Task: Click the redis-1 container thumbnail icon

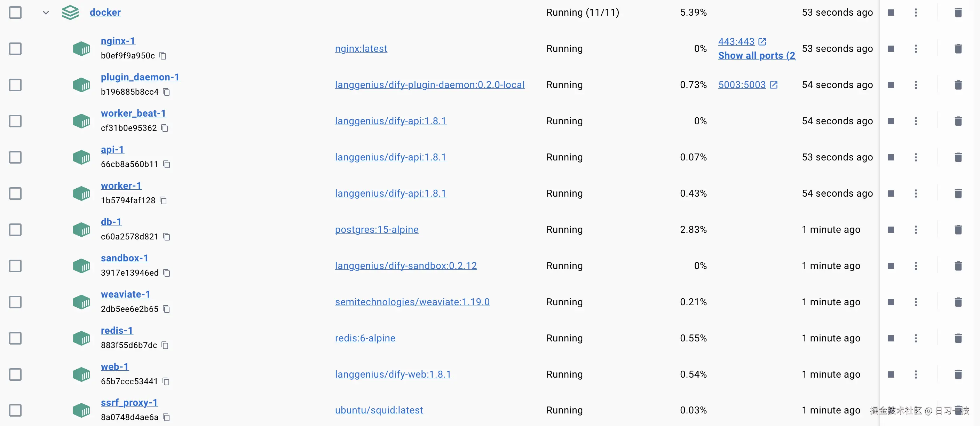Action: (81, 338)
